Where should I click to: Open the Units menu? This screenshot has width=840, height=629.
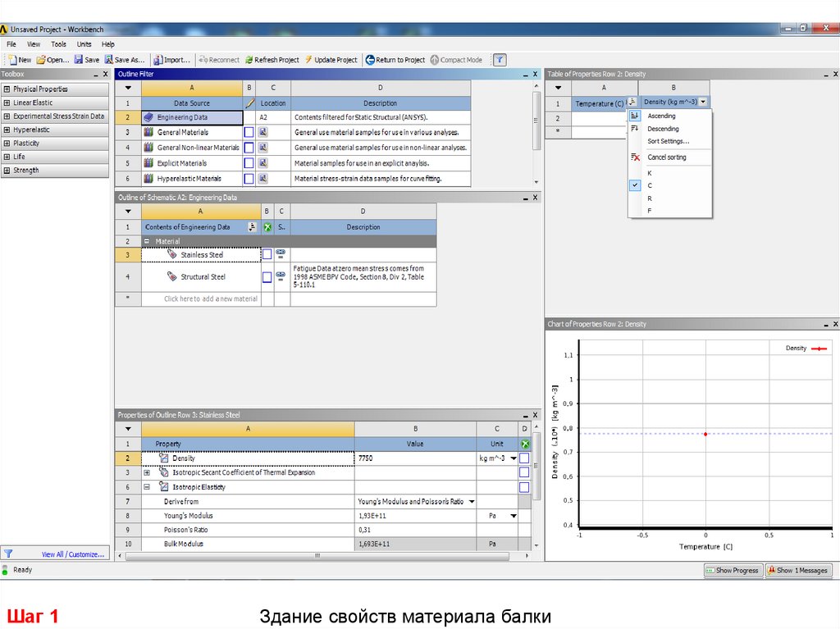pyautogui.click(x=84, y=44)
